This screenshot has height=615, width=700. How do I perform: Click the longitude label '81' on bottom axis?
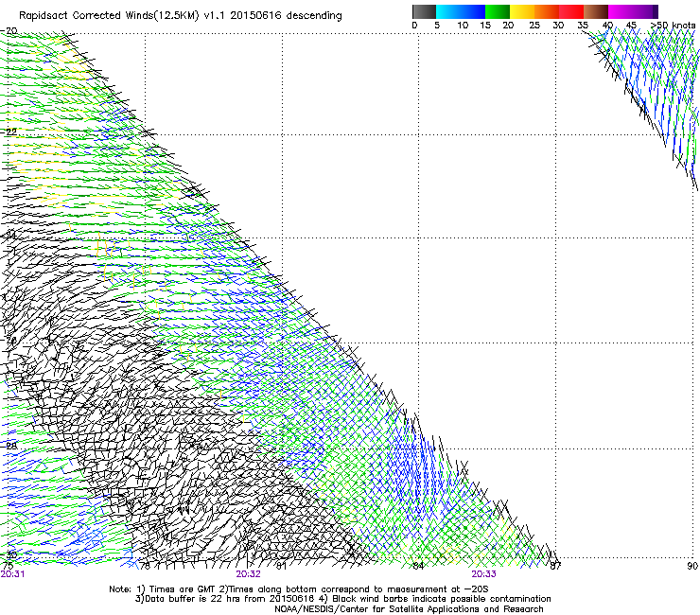coord(281,566)
